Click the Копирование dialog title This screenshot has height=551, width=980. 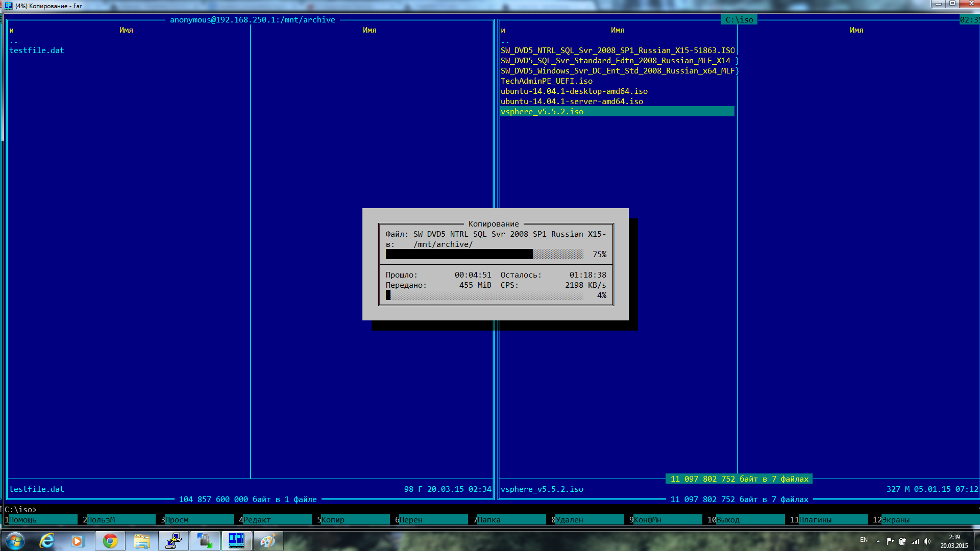point(494,223)
